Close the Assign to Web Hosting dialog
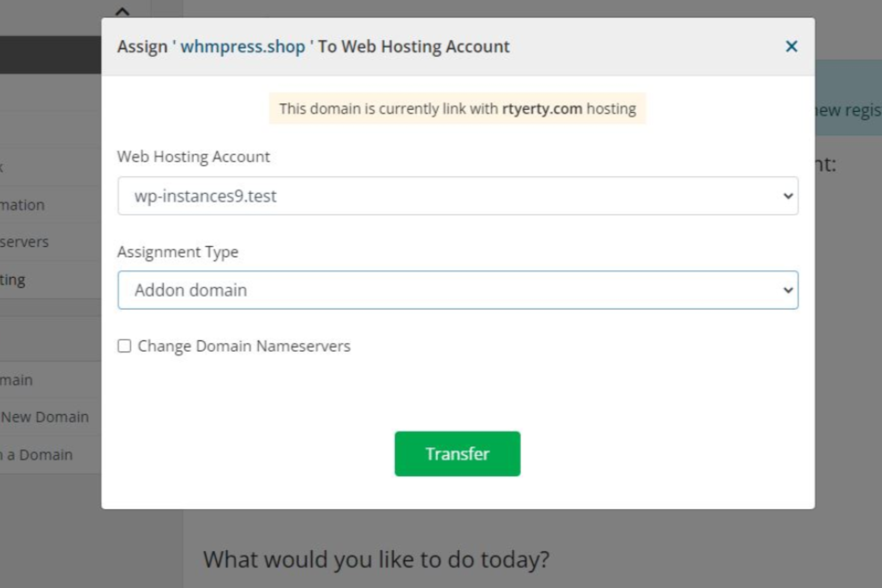This screenshot has width=882, height=588. click(x=791, y=47)
